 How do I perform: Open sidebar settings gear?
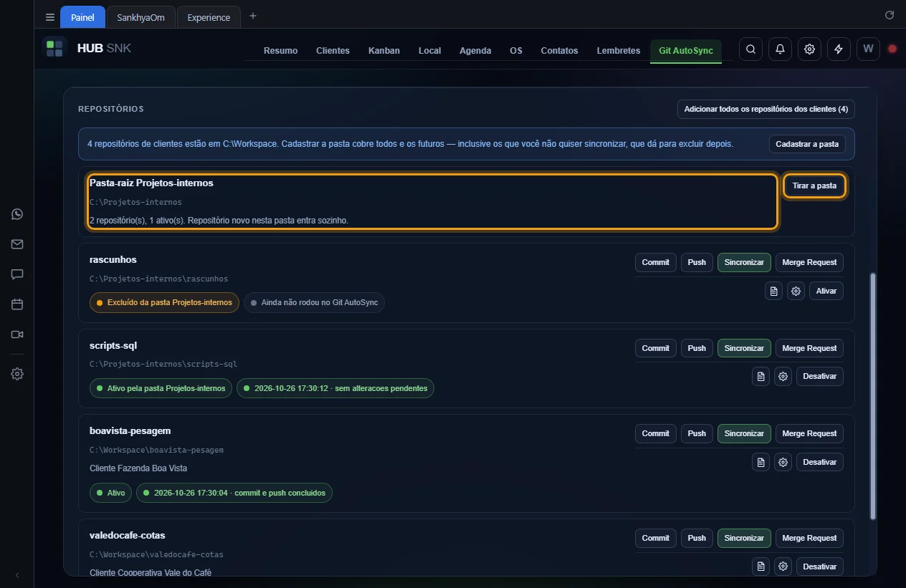(17, 374)
